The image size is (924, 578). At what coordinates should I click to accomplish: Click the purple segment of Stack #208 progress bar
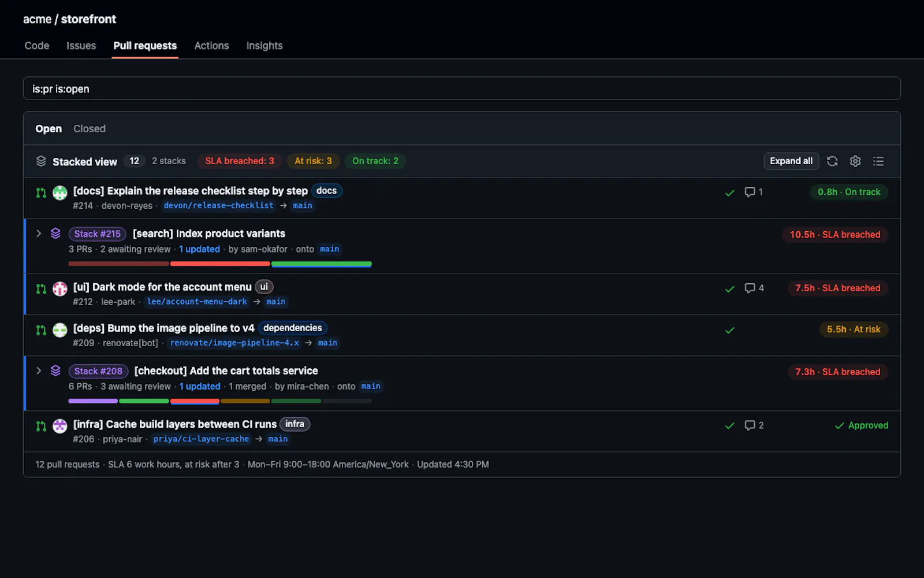[93, 401]
